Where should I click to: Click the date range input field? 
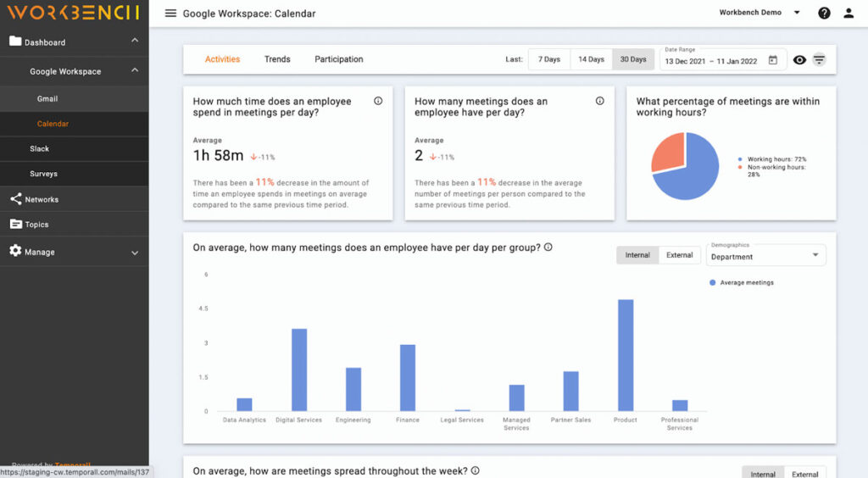click(x=722, y=59)
